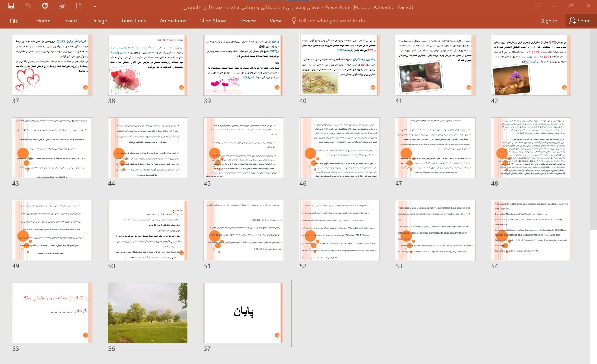Switch to Slide Show tab
Viewport: 597px width, 364px height.
pyautogui.click(x=213, y=21)
